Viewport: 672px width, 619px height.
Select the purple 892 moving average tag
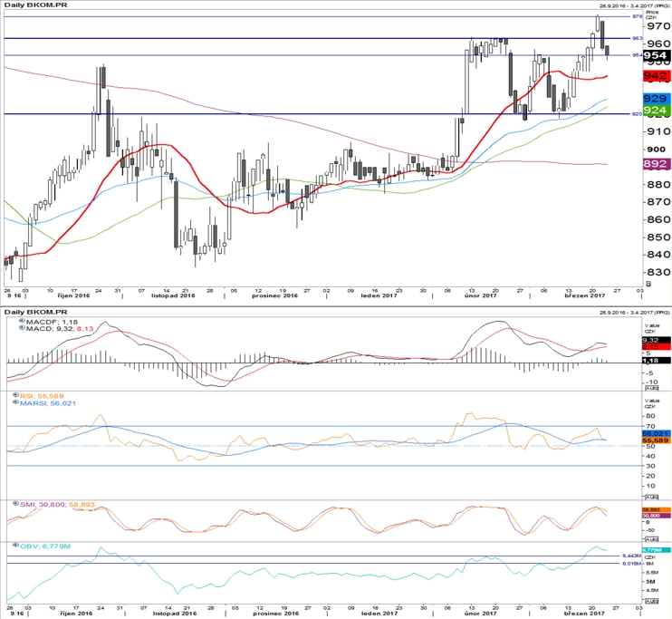[x=656, y=164]
